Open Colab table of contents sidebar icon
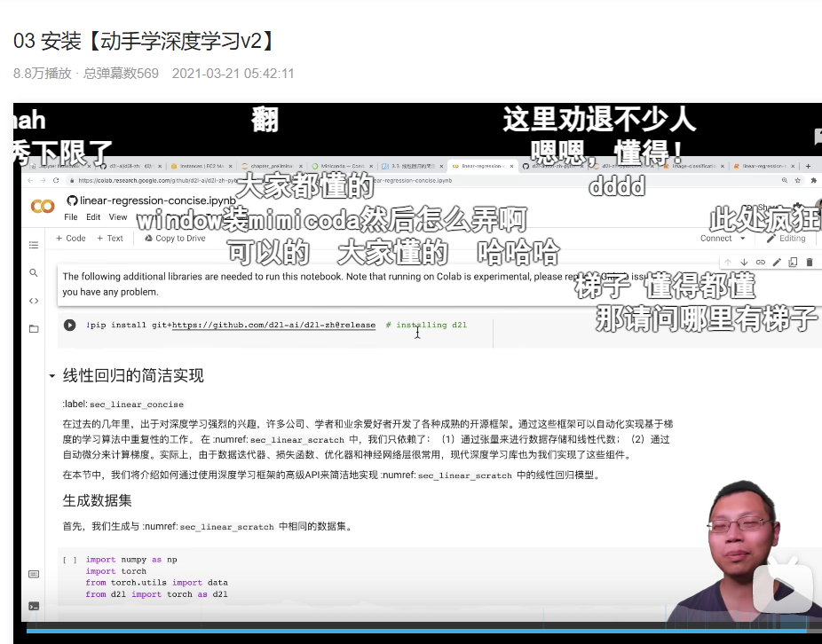This screenshot has width=822, height=644. [x=34, y=245]
